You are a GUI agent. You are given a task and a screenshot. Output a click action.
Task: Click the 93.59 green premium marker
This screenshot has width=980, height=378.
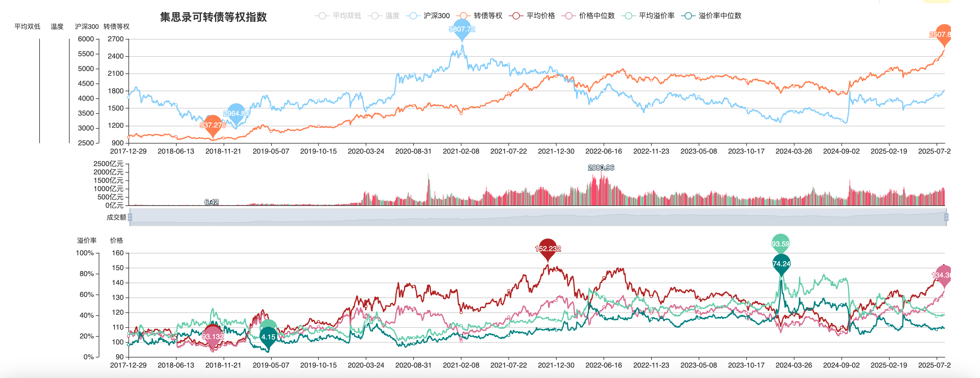pos(780,243)
